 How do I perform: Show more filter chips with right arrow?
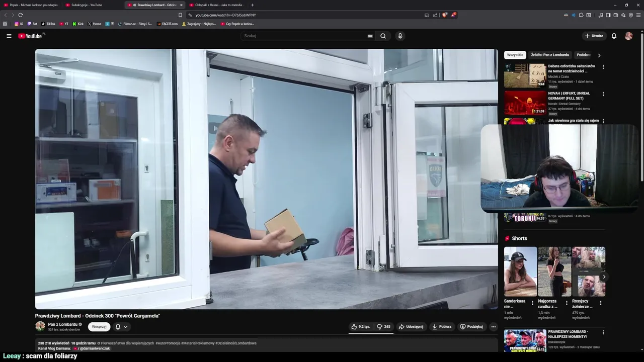pyautogui.click(x=599, y=55)
